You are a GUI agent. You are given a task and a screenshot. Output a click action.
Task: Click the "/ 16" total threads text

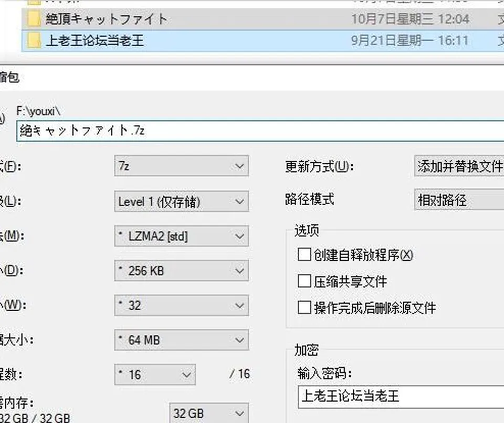click(239, 374)
